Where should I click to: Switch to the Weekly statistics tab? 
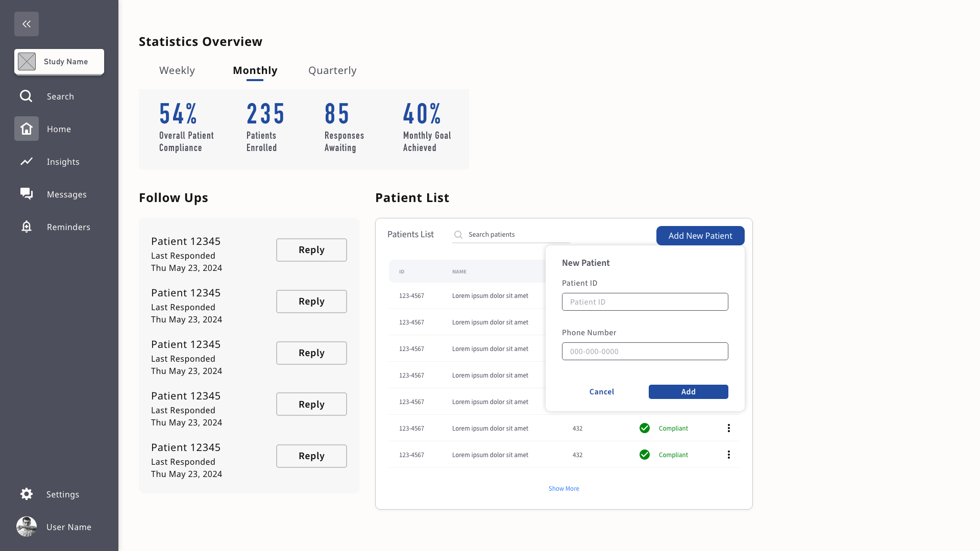(x=177, y=70)
